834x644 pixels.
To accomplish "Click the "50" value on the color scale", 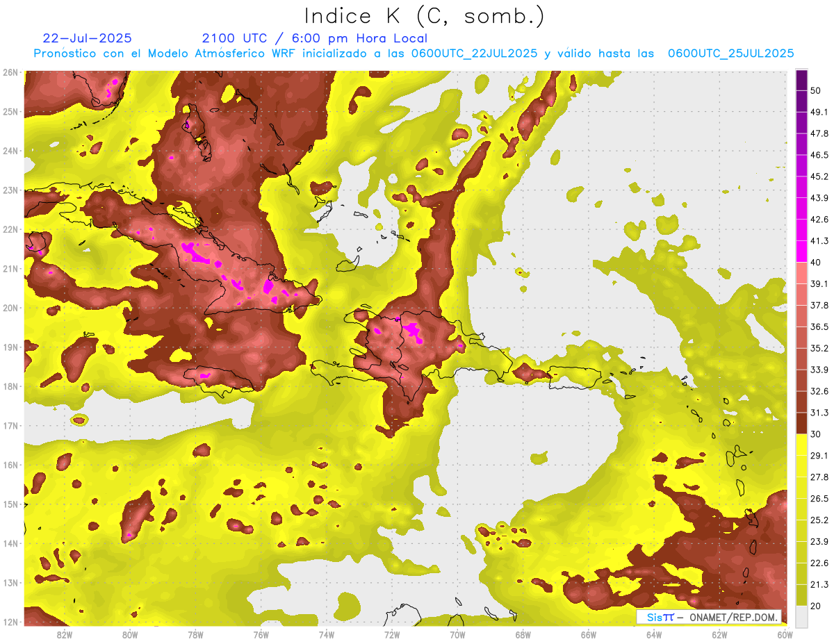I will coord(816,90).
